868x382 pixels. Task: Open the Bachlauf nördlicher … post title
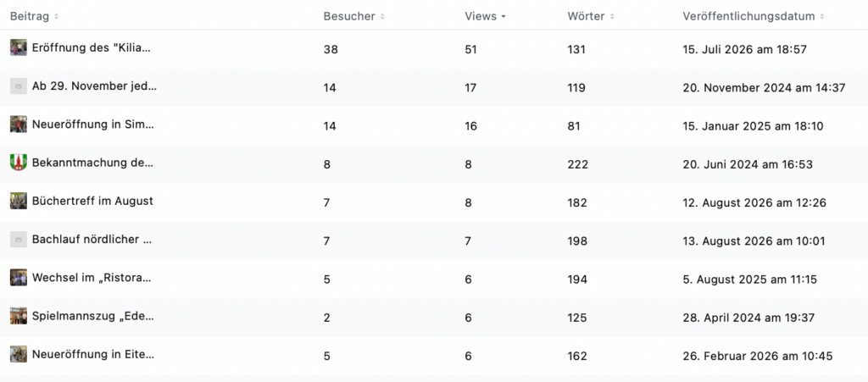(x=92, y=240)
